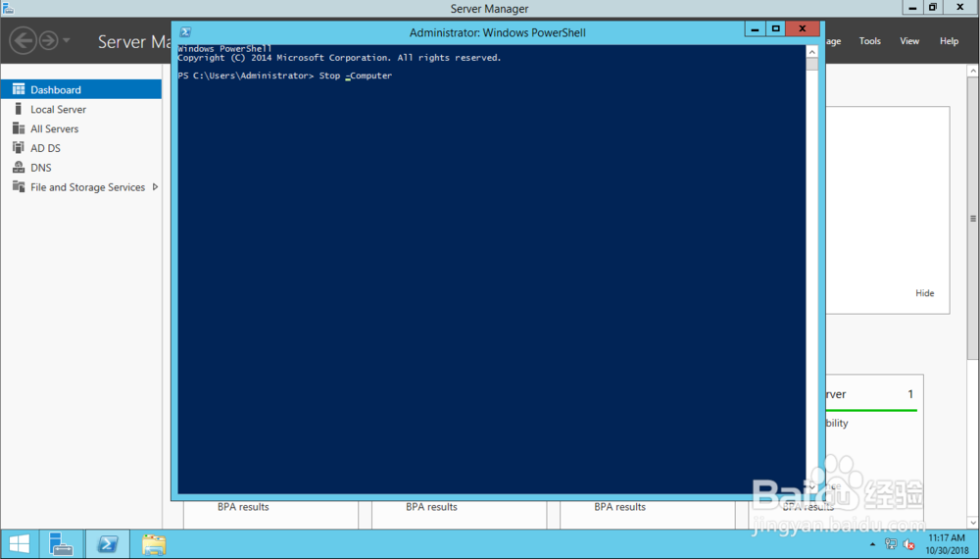Select DNS role in sidebar
The image size is (980, 559).
point(40,168)
